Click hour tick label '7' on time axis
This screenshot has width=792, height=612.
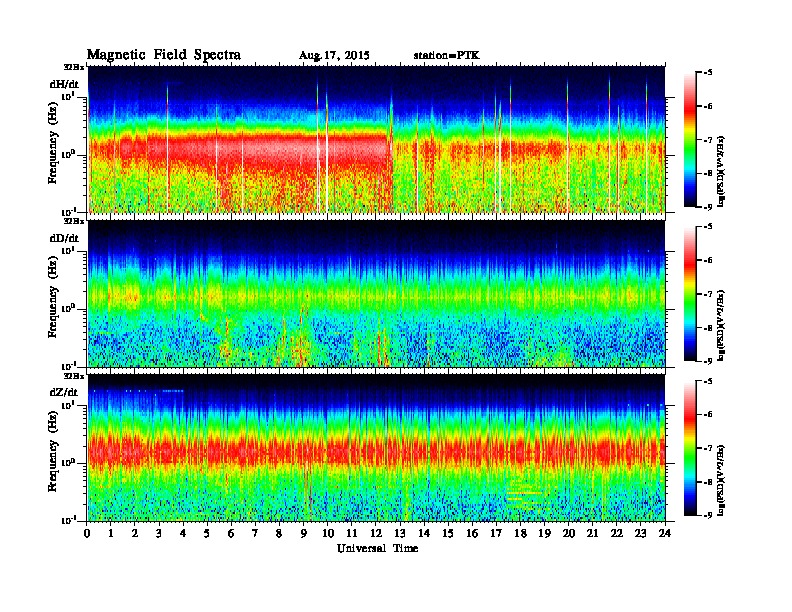point(256,534)
